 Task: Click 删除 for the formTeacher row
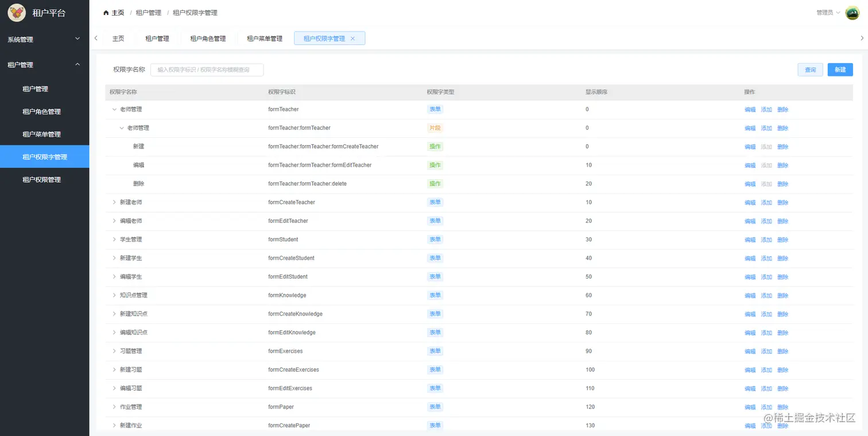point(783,110)
